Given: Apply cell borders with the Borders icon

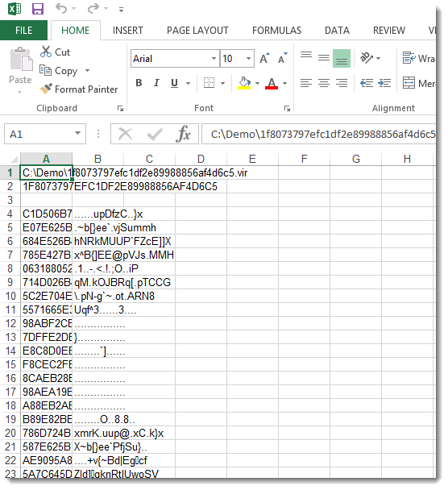Looking at the screenshot, I should click(209, 83).
